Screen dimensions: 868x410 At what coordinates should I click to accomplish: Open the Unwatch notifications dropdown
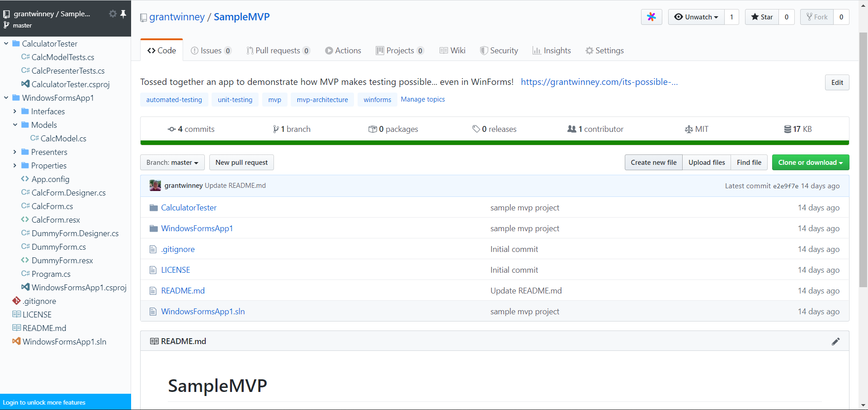coord(696,17)
